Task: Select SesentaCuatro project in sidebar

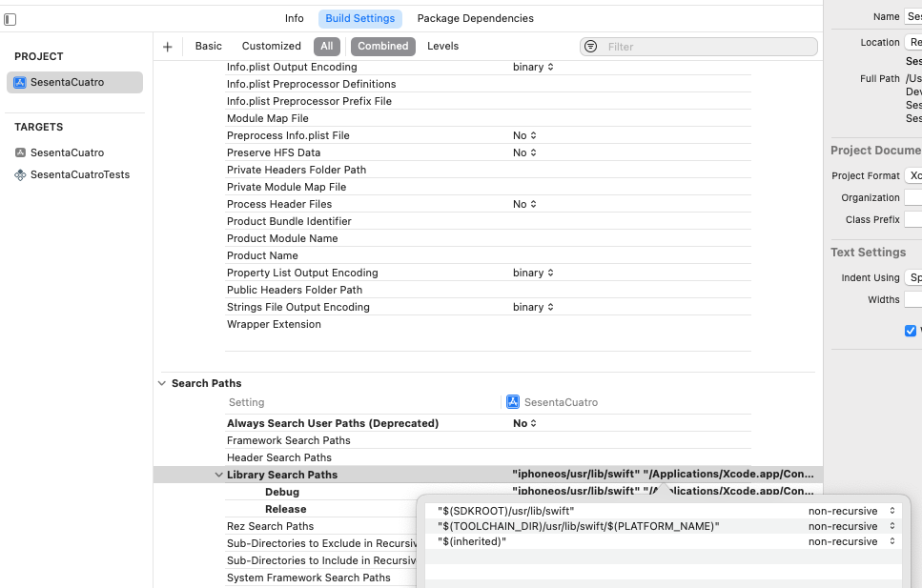Action: (x=74, y=82)
